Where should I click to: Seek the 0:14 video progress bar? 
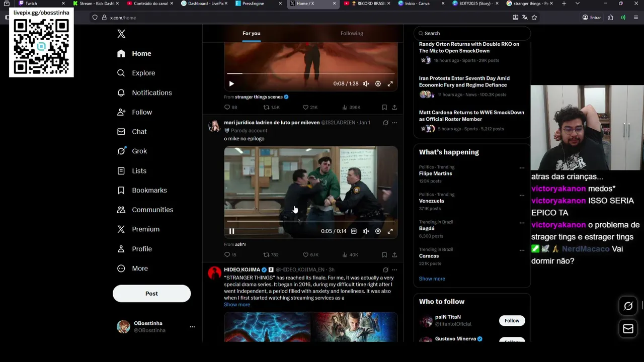311,221
